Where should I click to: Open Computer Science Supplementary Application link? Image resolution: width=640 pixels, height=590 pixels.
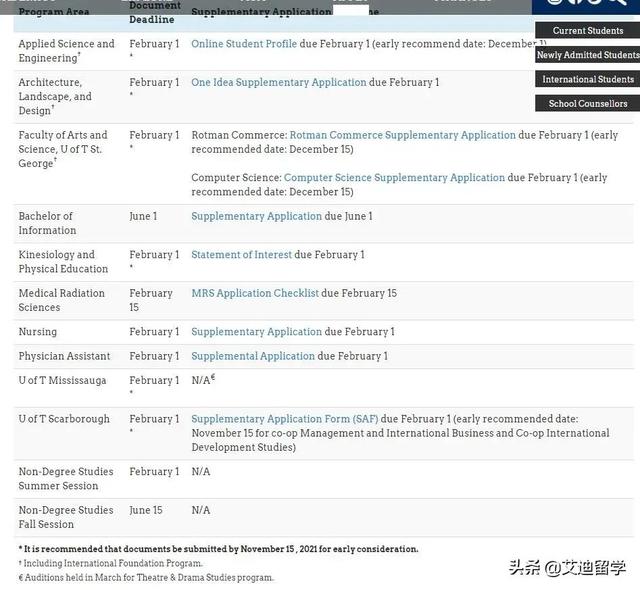pyautogui.click(x=394, y=177)
